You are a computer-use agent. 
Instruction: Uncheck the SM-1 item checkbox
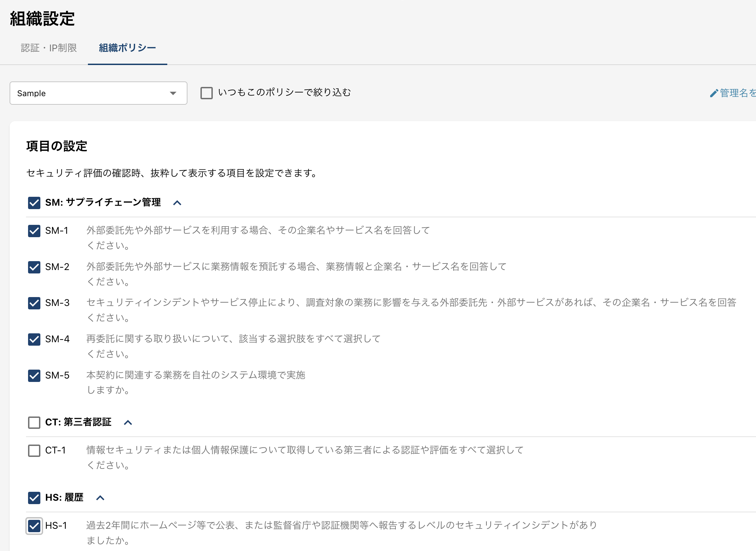click(34, 231)
